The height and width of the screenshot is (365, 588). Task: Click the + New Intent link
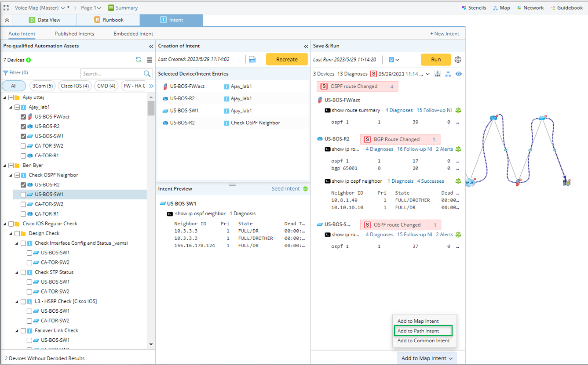(445, 34)
